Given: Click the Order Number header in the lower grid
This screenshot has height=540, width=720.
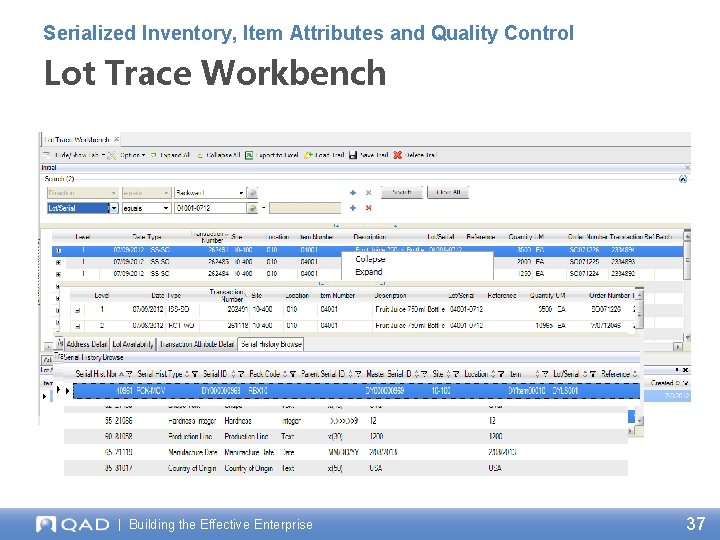Looking at the screenshot, I should pyautogui.click(x=609, y=296).
